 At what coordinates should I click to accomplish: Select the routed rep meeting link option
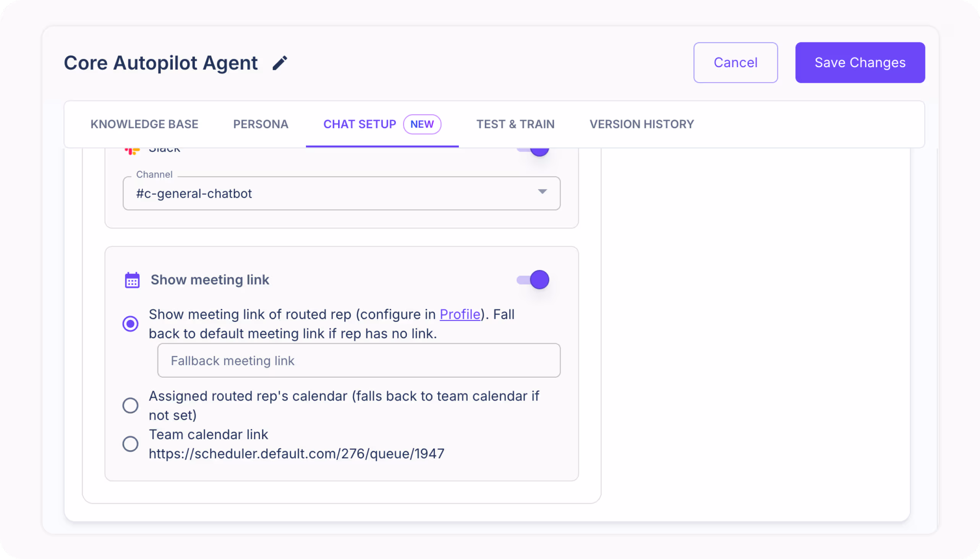pyautogui.click(x=131, y=324)
